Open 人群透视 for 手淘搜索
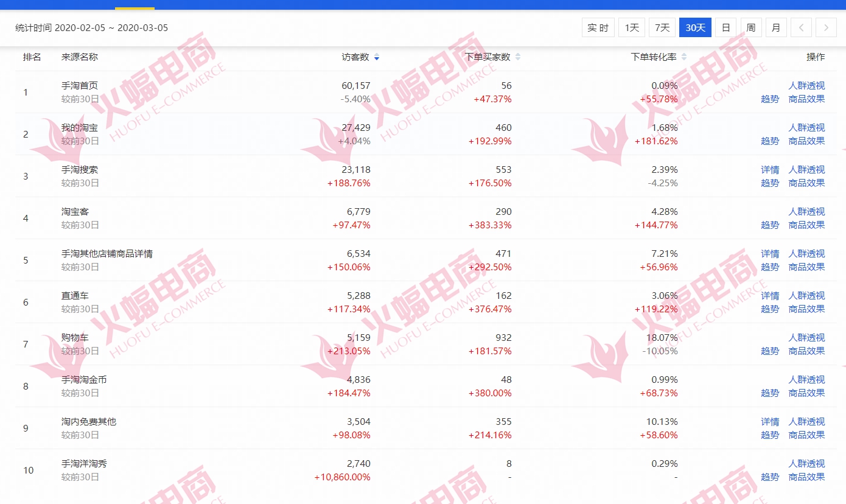Viewport: 846px width, 504px height. [806, 170]
